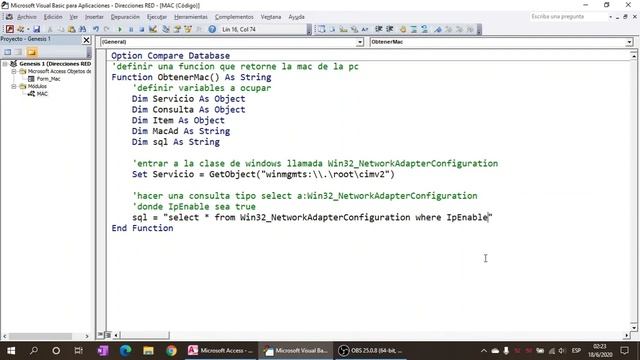Open Windows Start menu
This screenshot has height=360, width=640.
[x=11, y=351]
